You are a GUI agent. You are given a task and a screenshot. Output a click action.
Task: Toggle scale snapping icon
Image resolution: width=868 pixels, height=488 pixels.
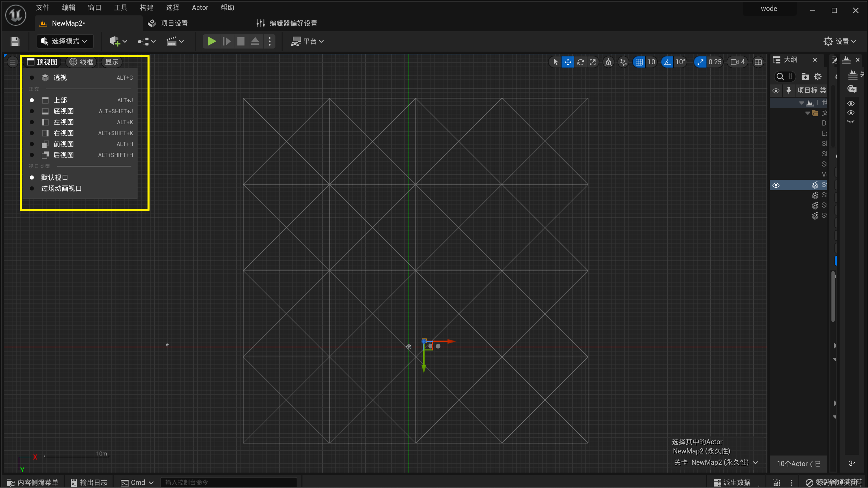tap(700, 62)
